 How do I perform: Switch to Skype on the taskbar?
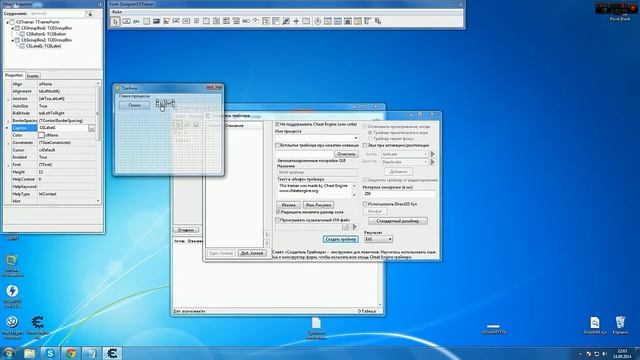coord(50,353)
